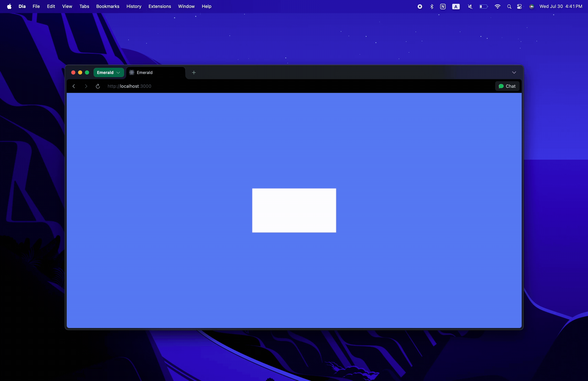Open the Help menu
The image size is (588, 381).
(206, 6)
